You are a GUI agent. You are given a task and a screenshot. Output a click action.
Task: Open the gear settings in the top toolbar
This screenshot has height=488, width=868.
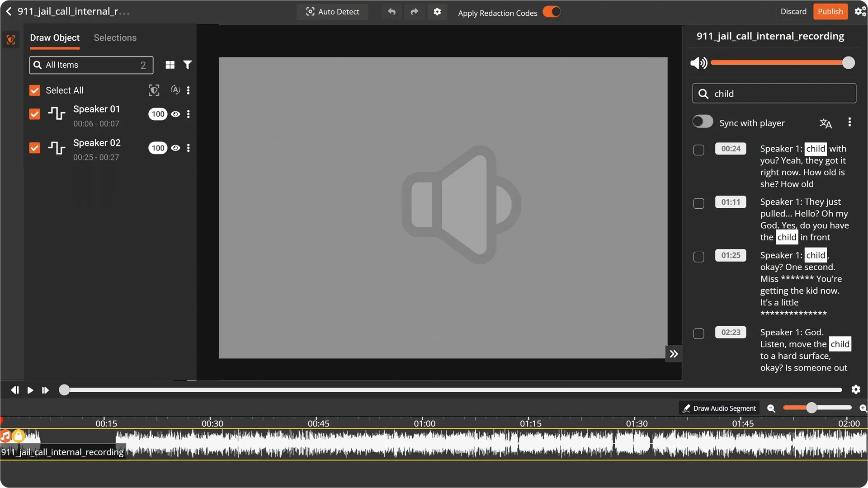tap(437, 12)
